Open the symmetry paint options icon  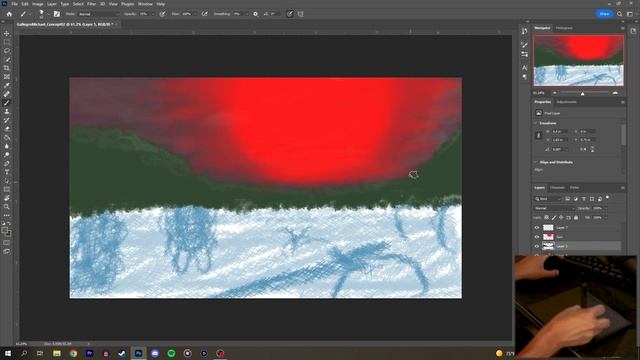[301, 14]
